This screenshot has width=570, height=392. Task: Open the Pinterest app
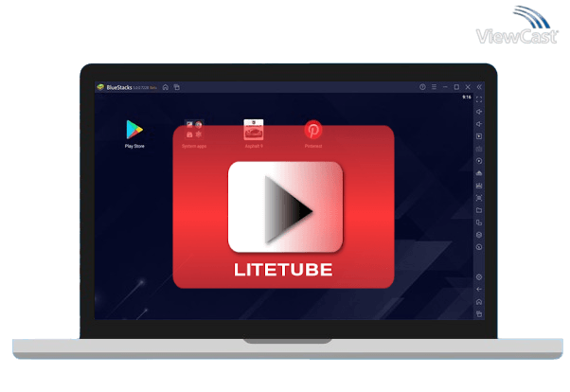313,134
